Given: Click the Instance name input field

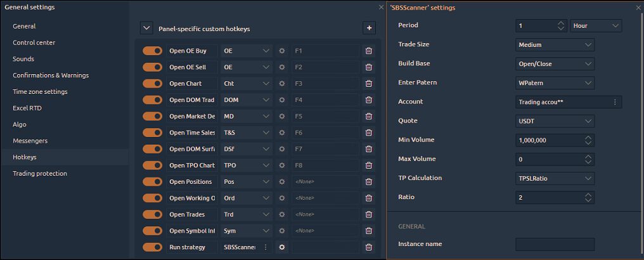Looking at the screenshot, I should (555, 244).
